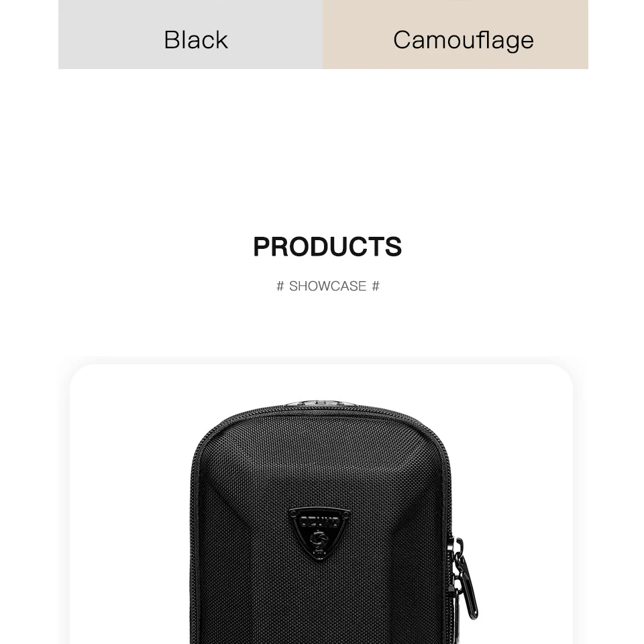The height and width of the screenshot is (644, 644).
Task: Click the SHOWCASE subtitle text
Action: pyautogui.click(x=327, y=286)
